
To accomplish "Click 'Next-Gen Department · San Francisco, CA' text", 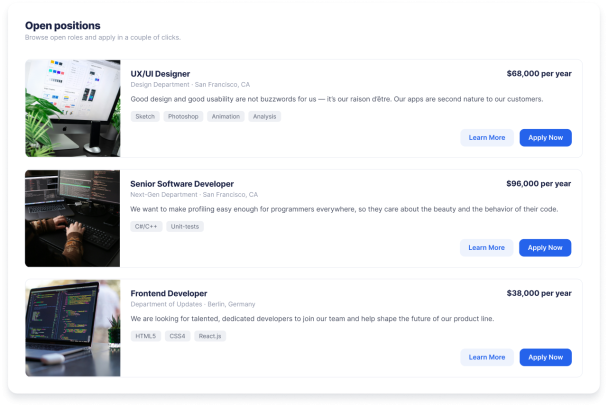I will [194, 195].
